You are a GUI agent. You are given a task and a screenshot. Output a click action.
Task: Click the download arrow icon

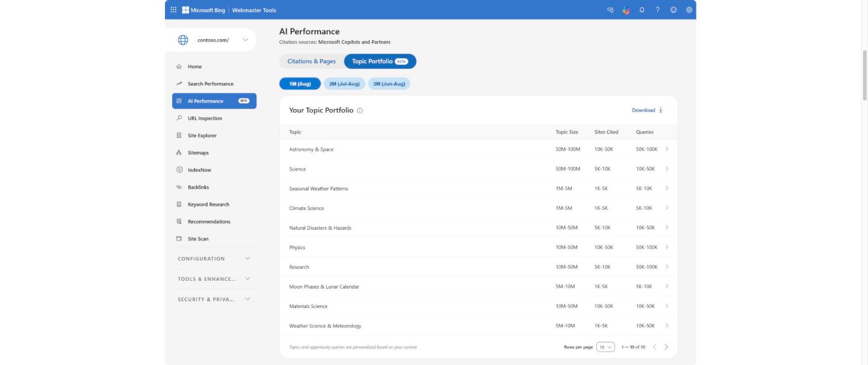pos(660,110)
